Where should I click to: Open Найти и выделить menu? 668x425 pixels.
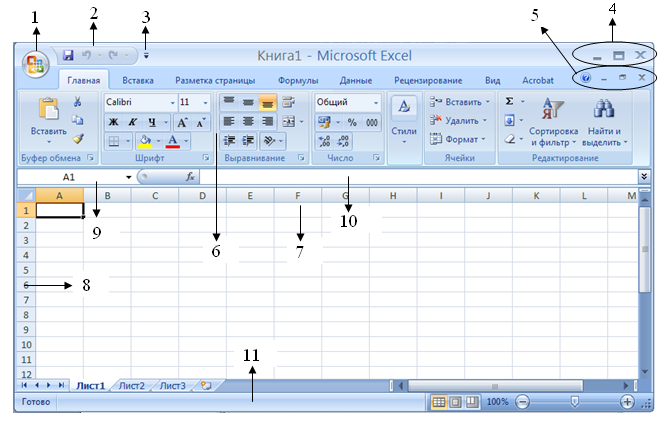click(605, 123)
